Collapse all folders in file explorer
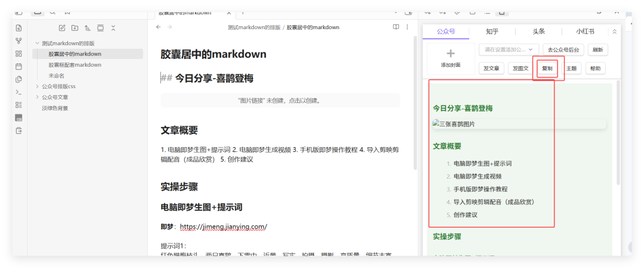644x268 pixels. 113,28
